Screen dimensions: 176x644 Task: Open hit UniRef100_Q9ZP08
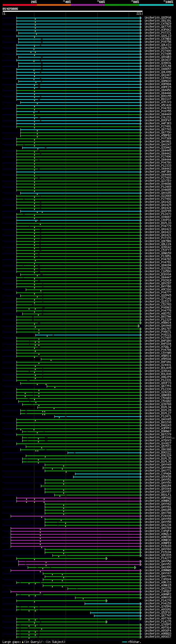pyautogui.click(x=158, y=18)
